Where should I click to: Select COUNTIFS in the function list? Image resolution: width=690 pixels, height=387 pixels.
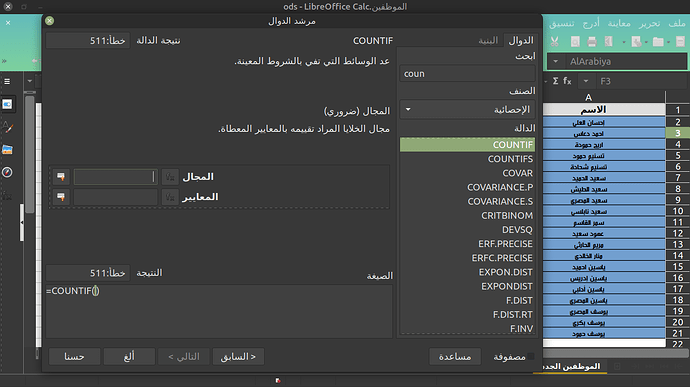click(467, 159)
